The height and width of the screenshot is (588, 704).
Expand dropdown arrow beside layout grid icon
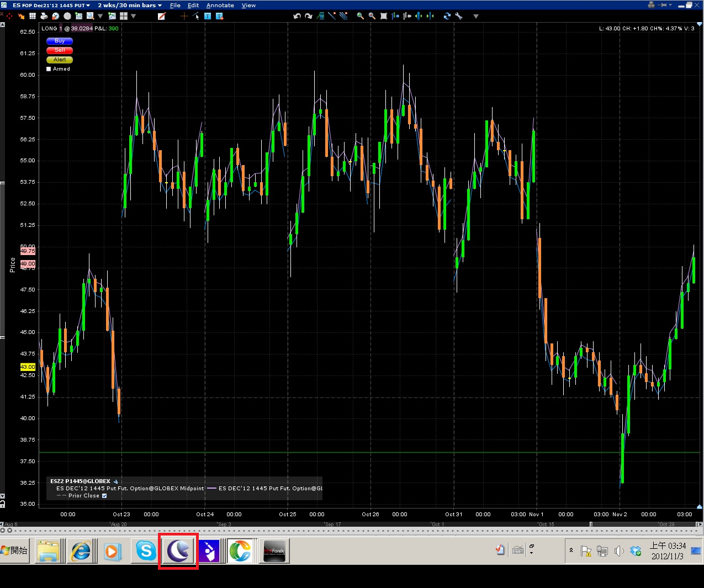[133, 16]
